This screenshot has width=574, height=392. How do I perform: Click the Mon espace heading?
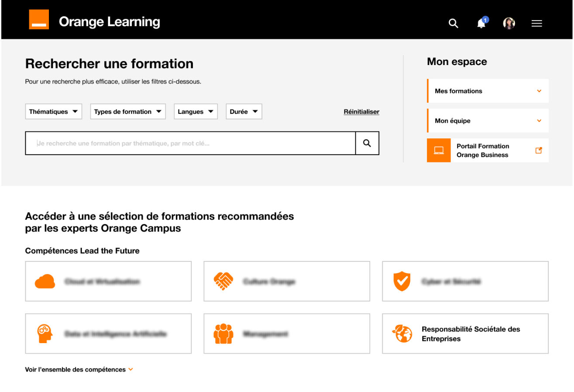tap(457, 62)
